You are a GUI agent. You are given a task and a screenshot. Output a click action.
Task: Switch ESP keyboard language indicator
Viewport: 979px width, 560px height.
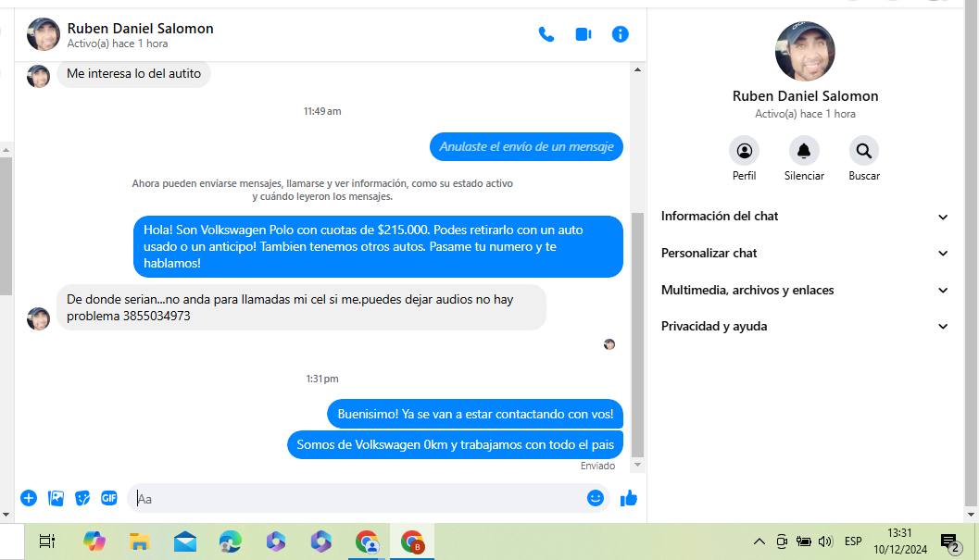click(854, 541)
